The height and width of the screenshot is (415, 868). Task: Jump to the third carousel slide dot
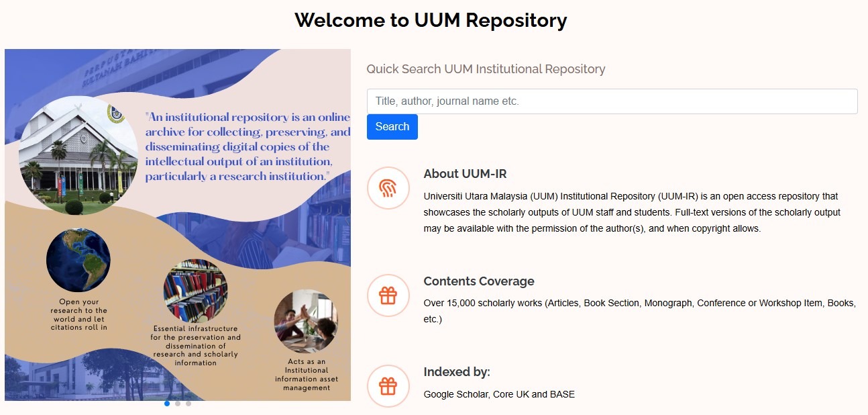[188, 404]
